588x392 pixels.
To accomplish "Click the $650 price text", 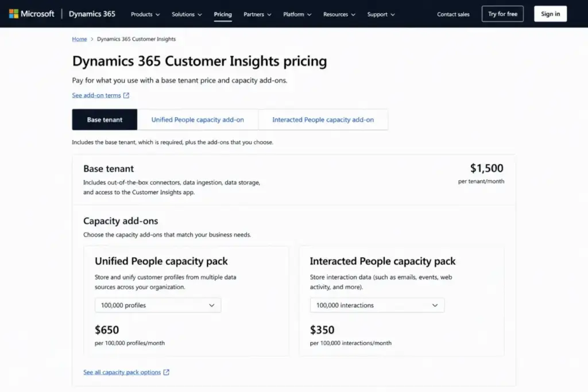I will coord(107,330).
